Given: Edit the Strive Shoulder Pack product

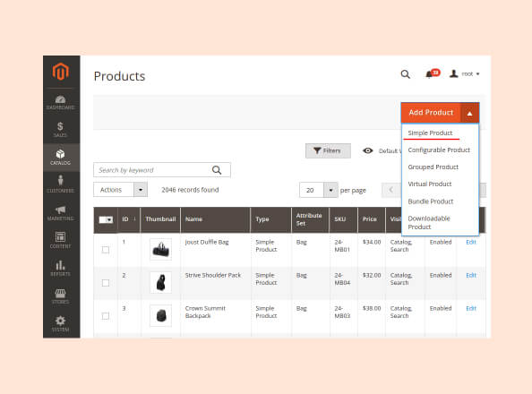Looking at the screenshot, I should pyautogui.click(x=471, y=275).
